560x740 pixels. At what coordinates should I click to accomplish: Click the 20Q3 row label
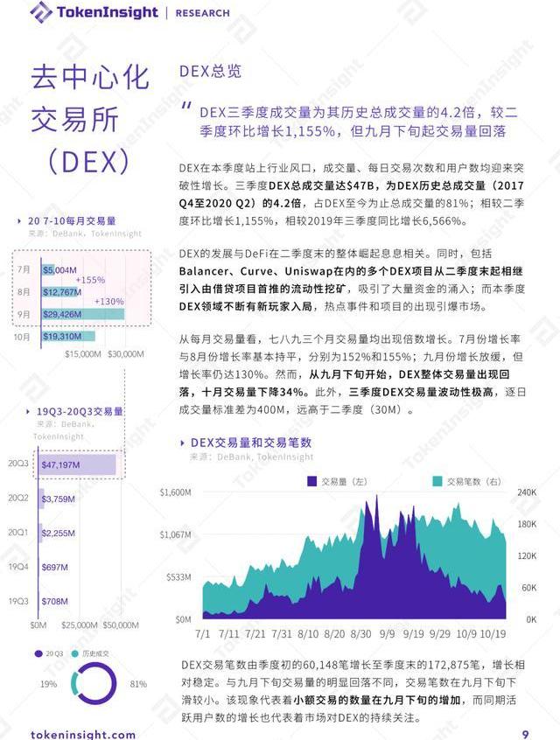coord(18,464)
